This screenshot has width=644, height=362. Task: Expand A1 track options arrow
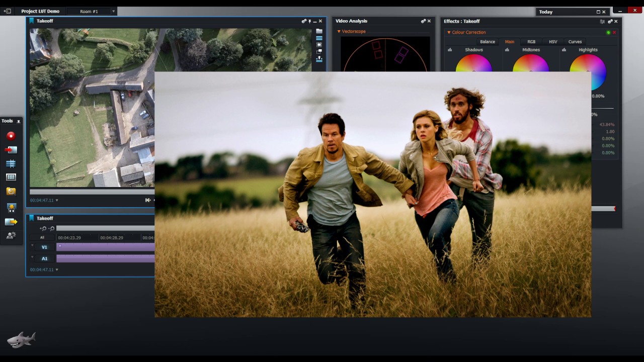(32, 257)
